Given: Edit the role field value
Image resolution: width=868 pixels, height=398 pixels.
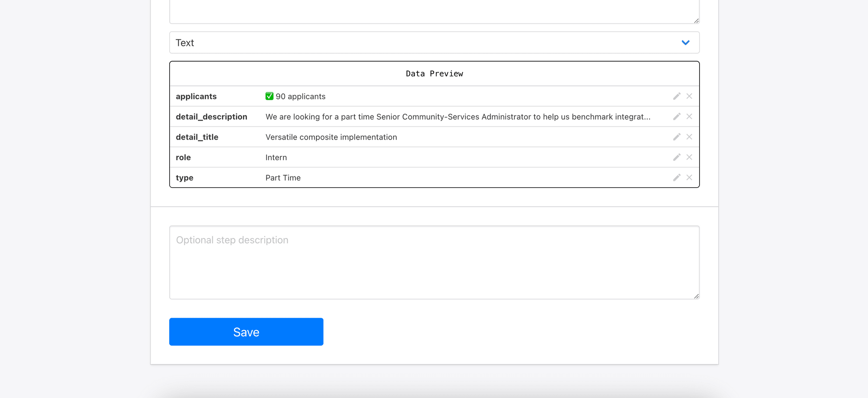Looking at the screenshot, I should click(x=677, y=157).
